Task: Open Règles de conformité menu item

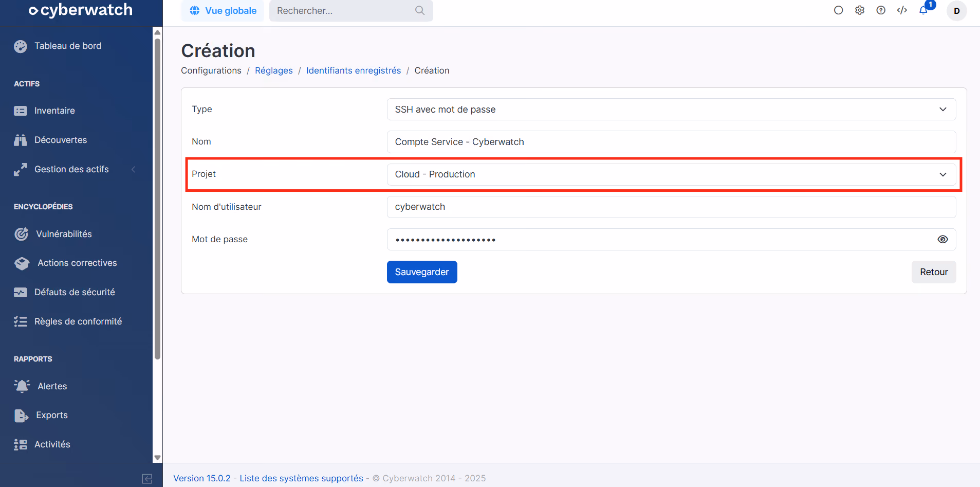Action: click(x=78, y=321)
